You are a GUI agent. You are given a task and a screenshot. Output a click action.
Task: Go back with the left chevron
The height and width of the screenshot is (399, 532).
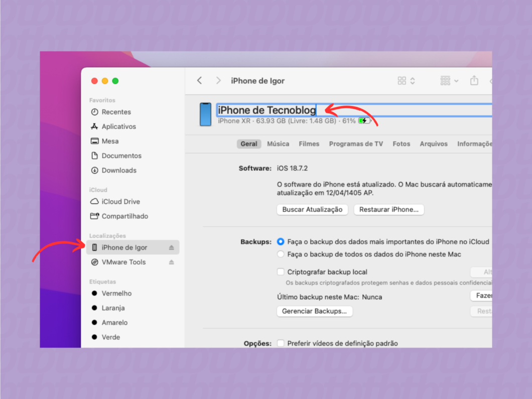pos(200,80)
